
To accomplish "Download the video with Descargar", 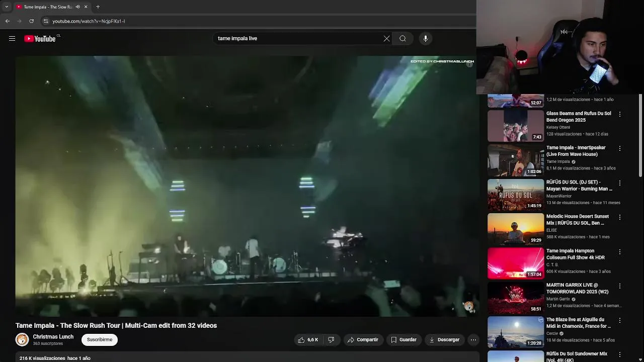I will pos(444,340).
